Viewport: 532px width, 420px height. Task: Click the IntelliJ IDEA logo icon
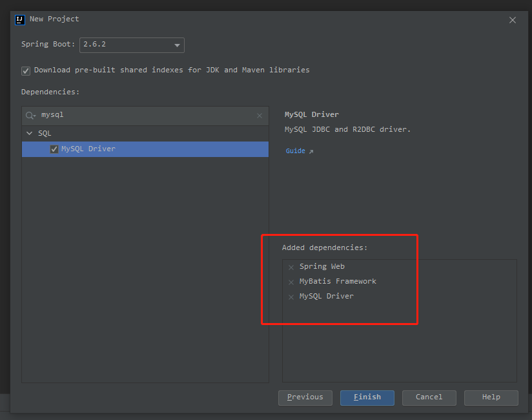tap(20, 19)
